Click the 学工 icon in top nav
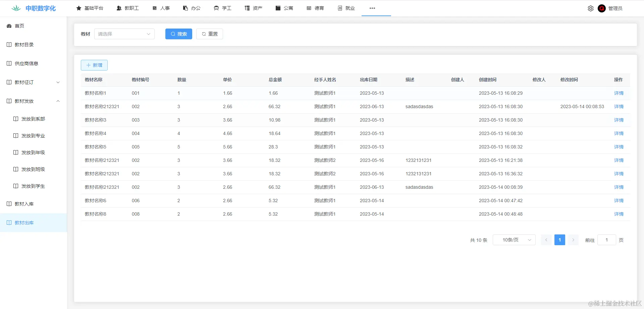 [216, 8]
